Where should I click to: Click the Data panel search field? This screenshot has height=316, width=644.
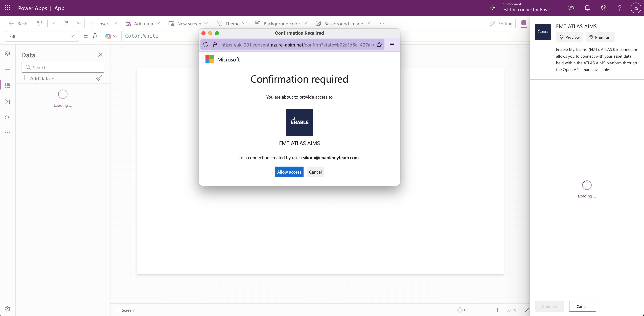[63, 67]
